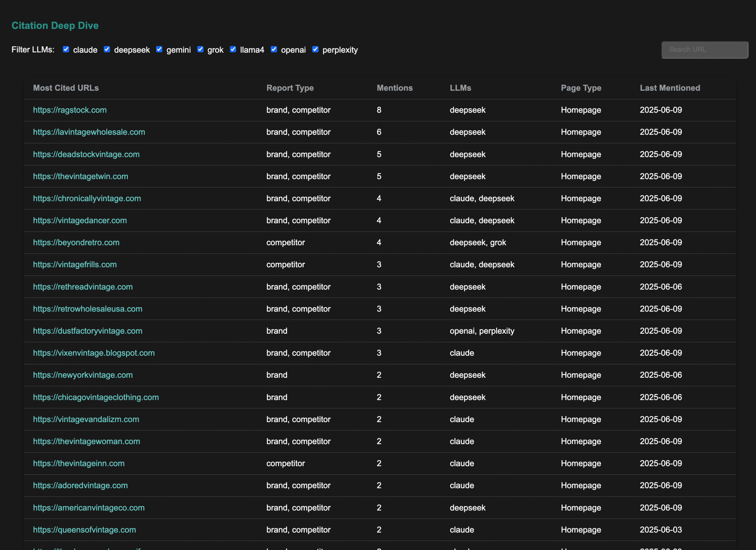Click the Last Mentioned column header
This screenshot has width=756, height=550.
pos(670,88)
